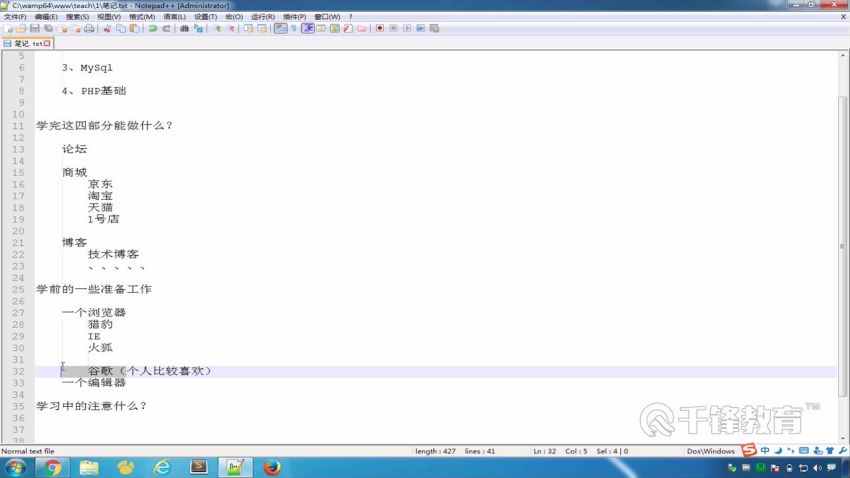Viewport: 850px width, 478px height.
Task: Toggle Sogou punctuation mode icon
Action: coord(791,450)
